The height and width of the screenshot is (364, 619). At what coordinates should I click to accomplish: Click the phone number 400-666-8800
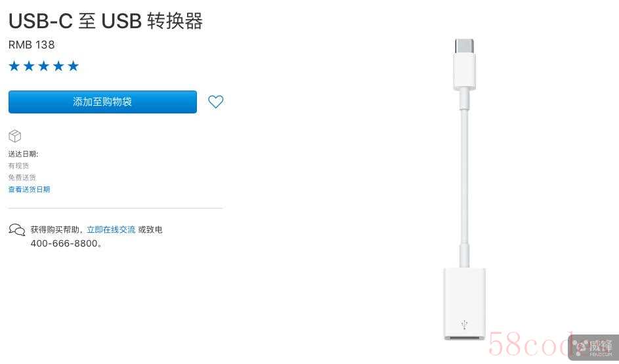[x=64, y=243]
